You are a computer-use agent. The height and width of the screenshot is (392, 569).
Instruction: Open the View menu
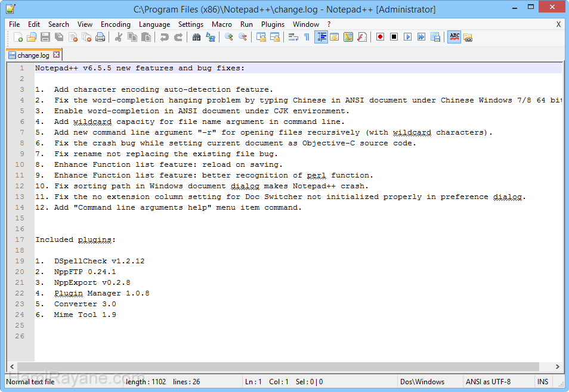(x=85, y=24)
